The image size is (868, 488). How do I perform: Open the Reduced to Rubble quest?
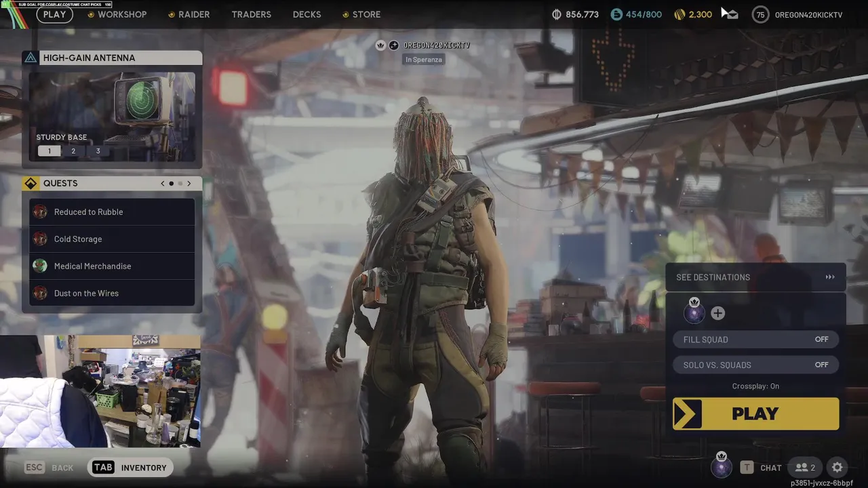[112, 212]
